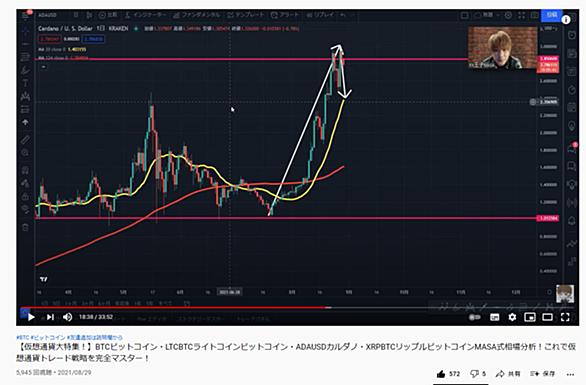Play the YouTube video
The image size is (586, 385).
(31, 317)
